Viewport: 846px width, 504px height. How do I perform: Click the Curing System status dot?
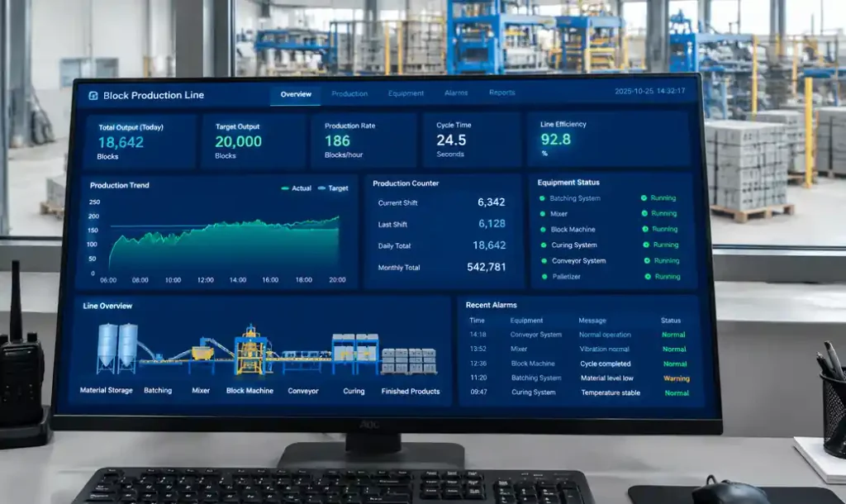[x=544, y=245]
